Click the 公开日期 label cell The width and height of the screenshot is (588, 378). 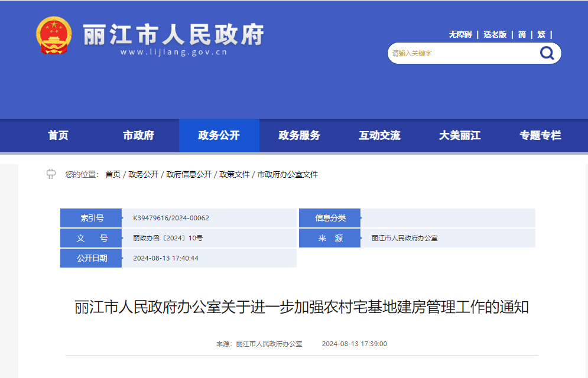point(91,258)
